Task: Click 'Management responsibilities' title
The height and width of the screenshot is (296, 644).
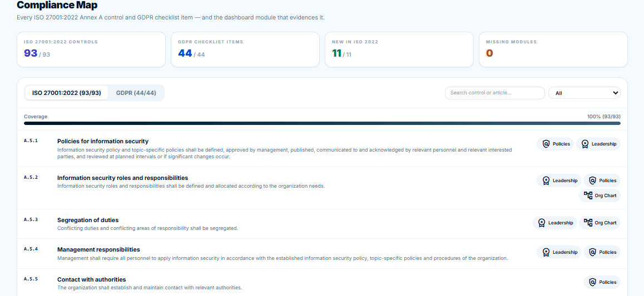Action: click(x=98, y=249)
